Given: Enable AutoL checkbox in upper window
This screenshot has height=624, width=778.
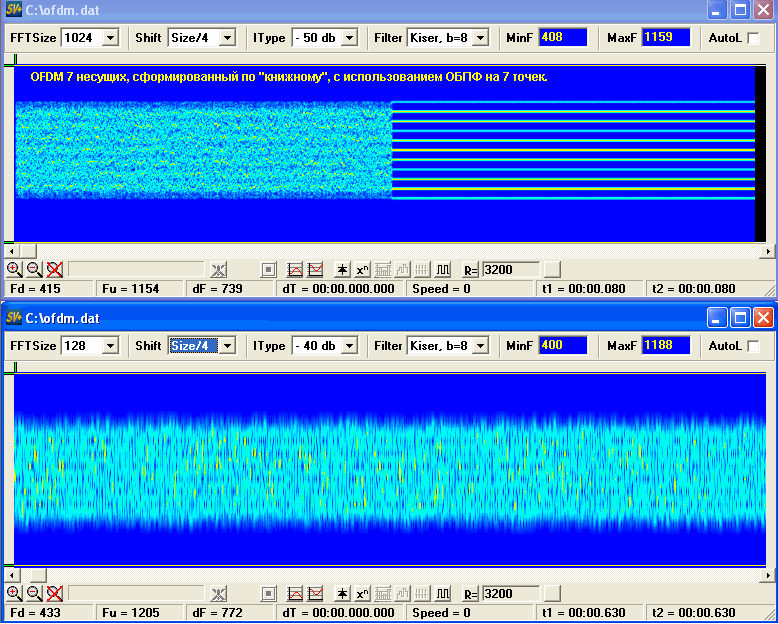Looking at the screenshot, I should point(753,38).
